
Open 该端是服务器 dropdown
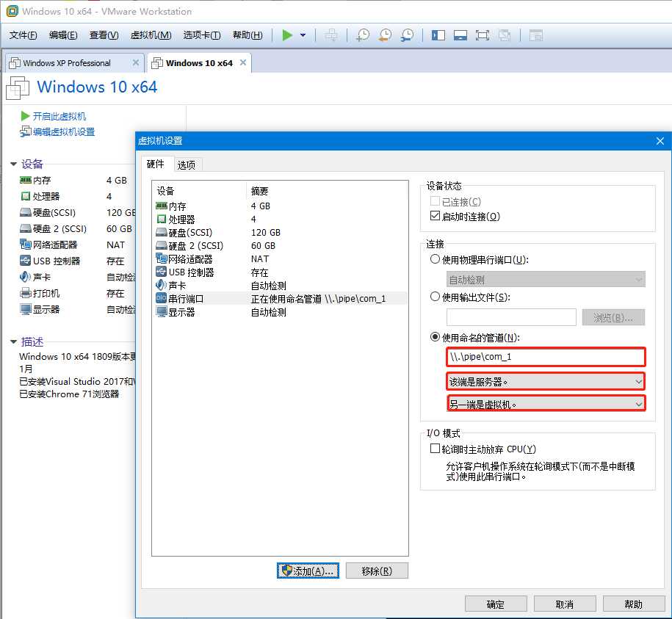(546, 381)
